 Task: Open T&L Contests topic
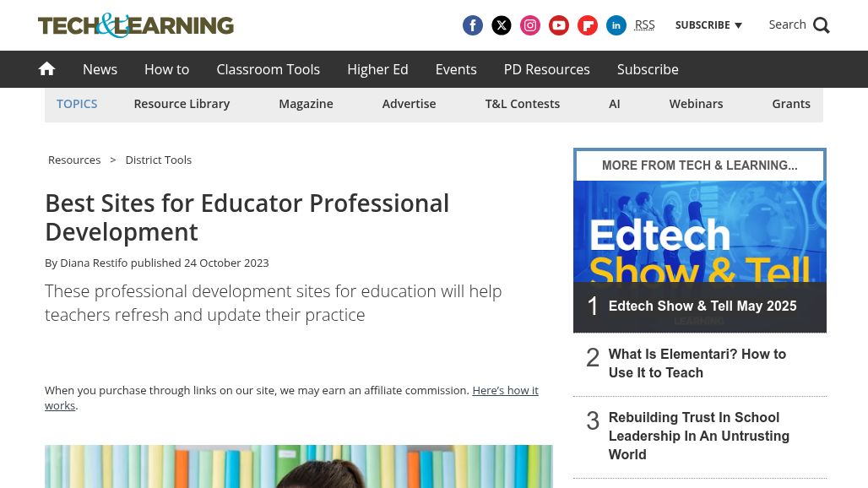tap(523, 104)
